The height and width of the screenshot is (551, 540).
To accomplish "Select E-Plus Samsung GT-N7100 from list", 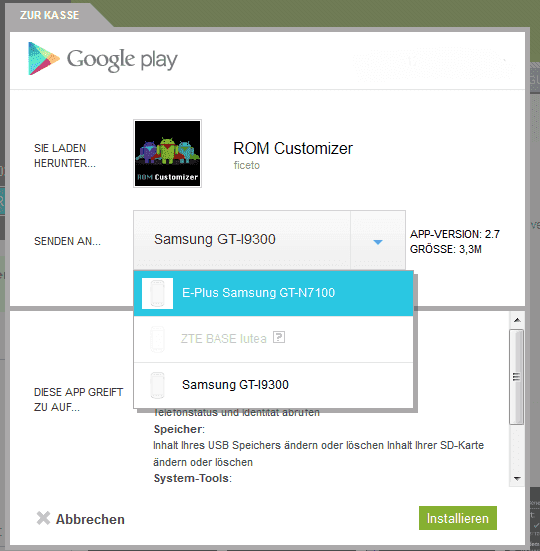I will click(273, 293).
